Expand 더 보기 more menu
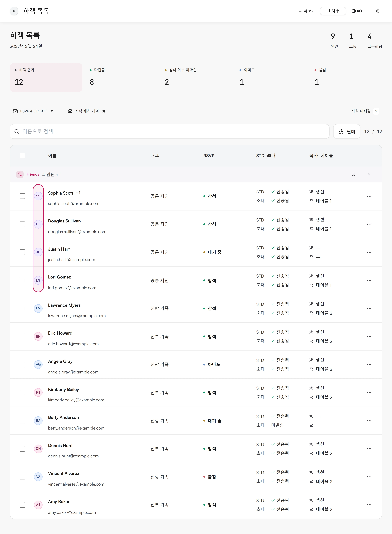 307,11
